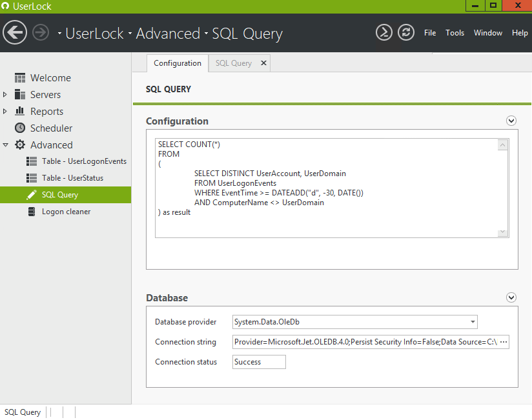The width and height of the screenshot is (532, 420).
Task: Click the Connection status field
Action: tap(259, 362)
